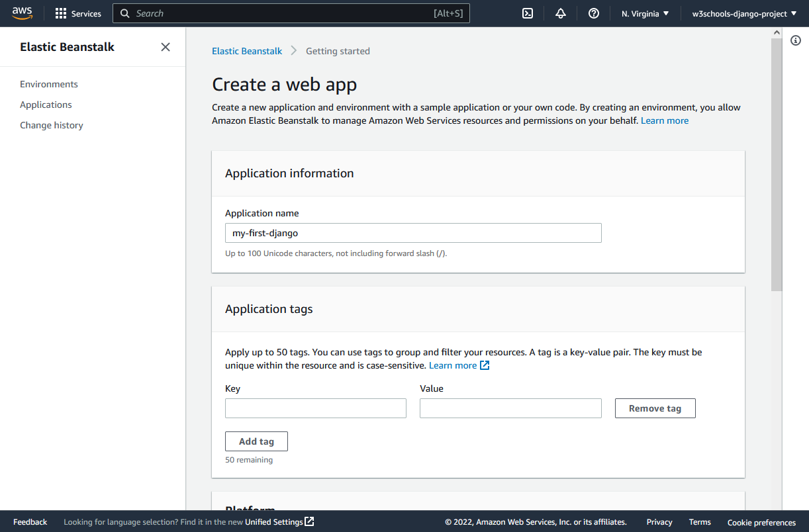Click the Elastic Beanstalk breadcrumb link

tap(247, 51)
